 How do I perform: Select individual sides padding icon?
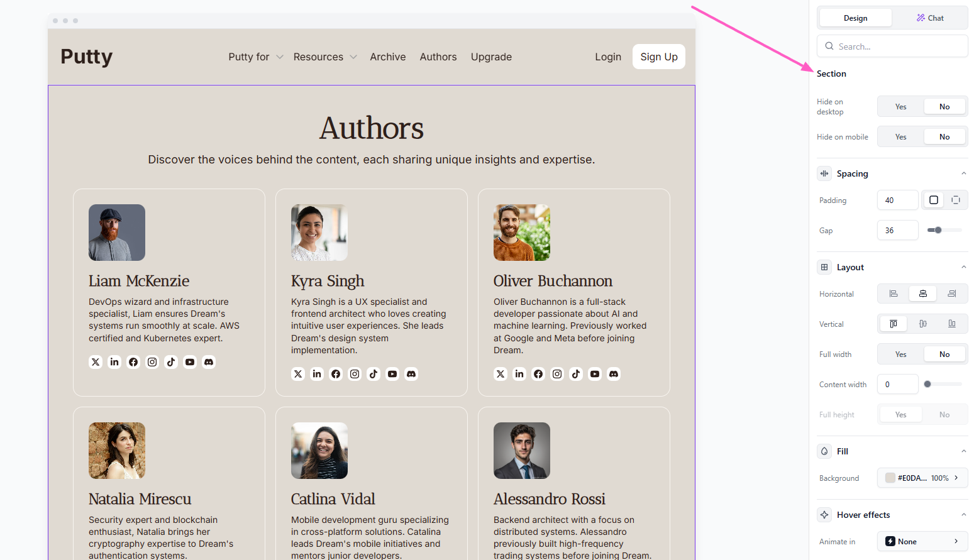click(x=955, y=200)
